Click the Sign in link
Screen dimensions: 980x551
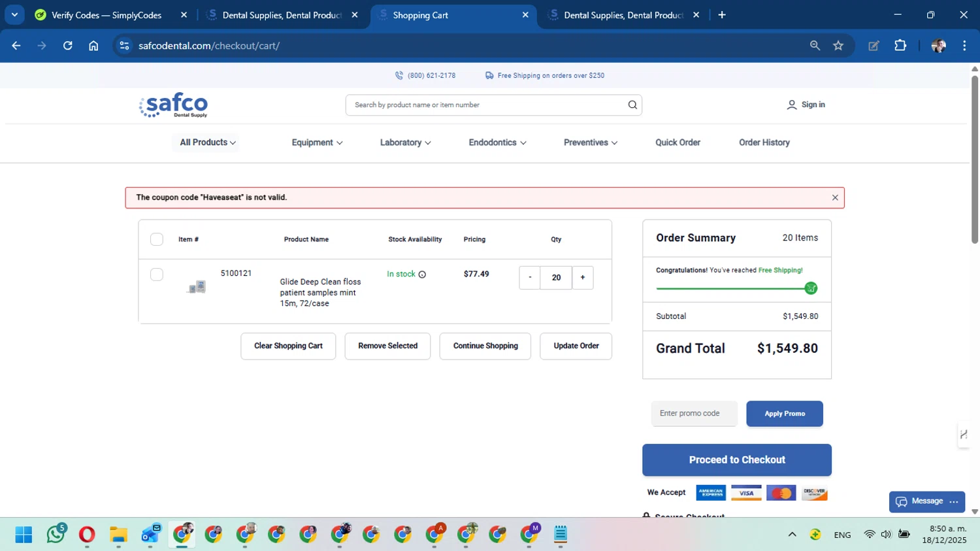(806, 105)
